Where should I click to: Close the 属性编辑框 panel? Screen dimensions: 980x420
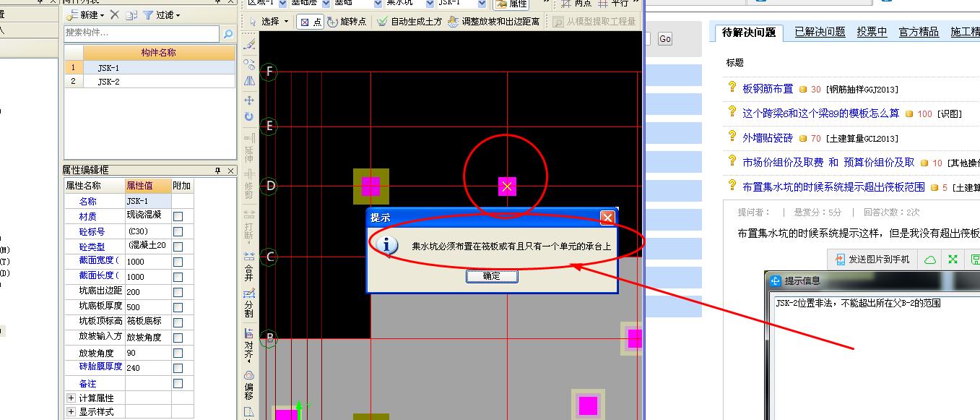[231, 171]
